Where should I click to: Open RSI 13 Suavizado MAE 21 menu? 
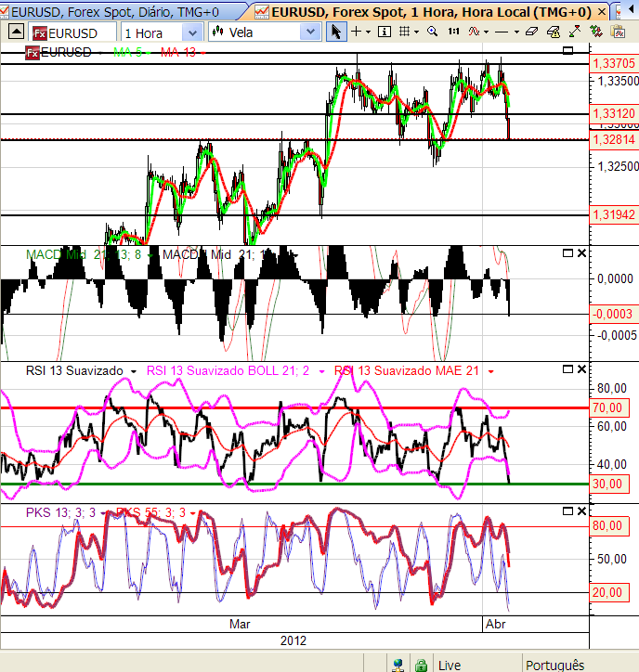(491, 371)
